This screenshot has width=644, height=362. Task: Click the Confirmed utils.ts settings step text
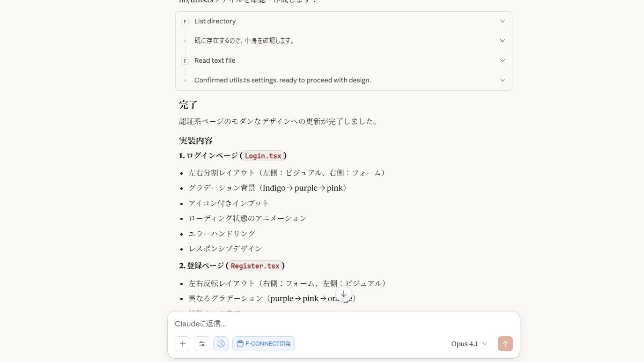(x=282, y=80)
